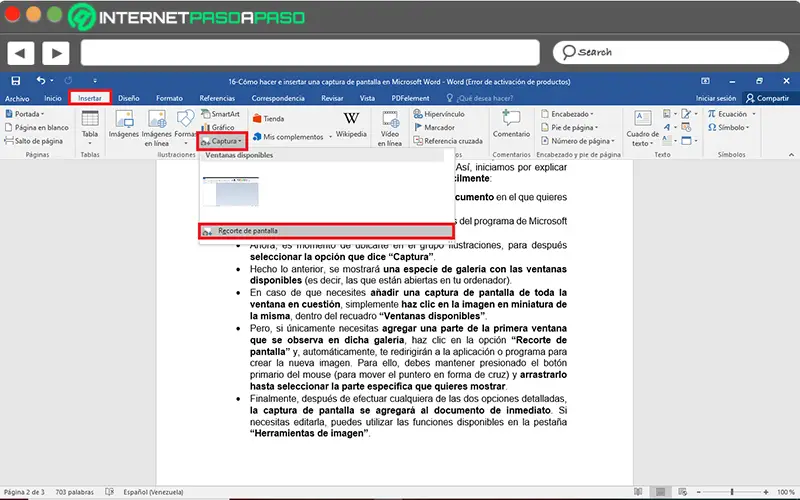Expand Mis complementos dropdown
The width and height of the screenshot is (800, 500).
click(x=292, y=137)
